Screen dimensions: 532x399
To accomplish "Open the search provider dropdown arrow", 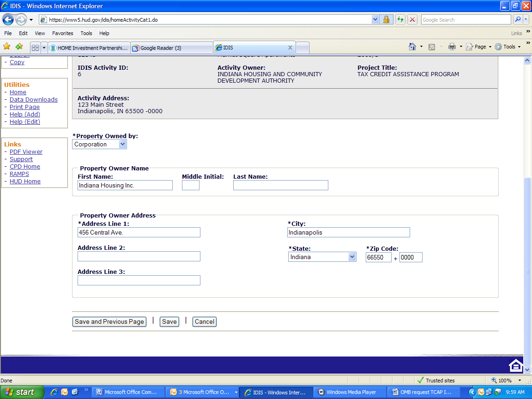I will click(x=526, y=20).
